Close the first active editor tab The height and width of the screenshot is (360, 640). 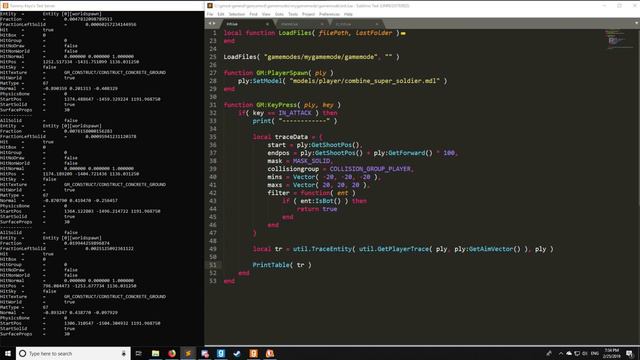(x=267, y=24)
